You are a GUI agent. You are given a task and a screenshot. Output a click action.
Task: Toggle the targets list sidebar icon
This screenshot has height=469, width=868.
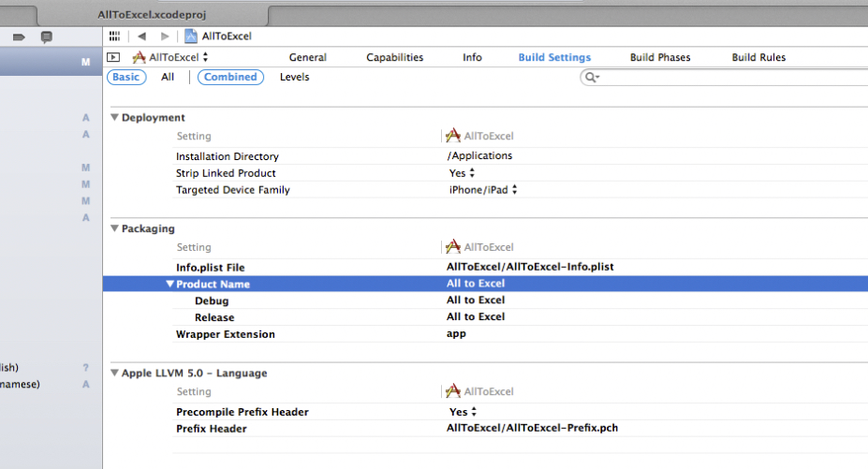pos(113,57)
